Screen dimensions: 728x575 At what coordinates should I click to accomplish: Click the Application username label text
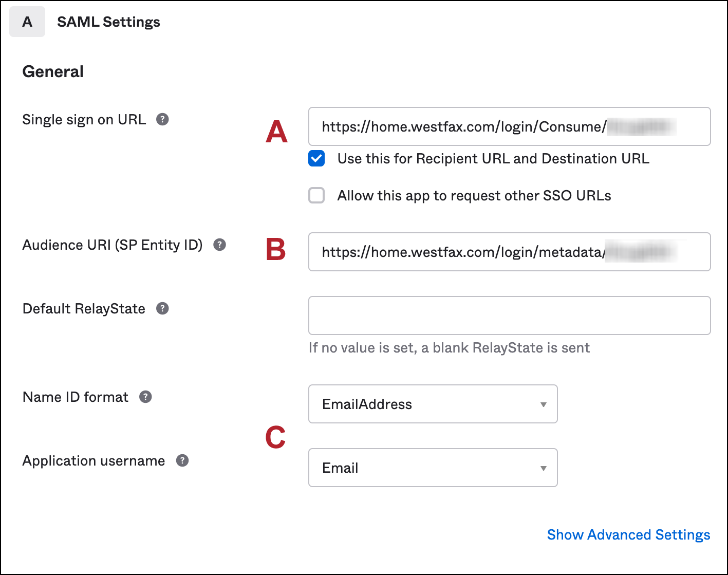tap(94, 461)
